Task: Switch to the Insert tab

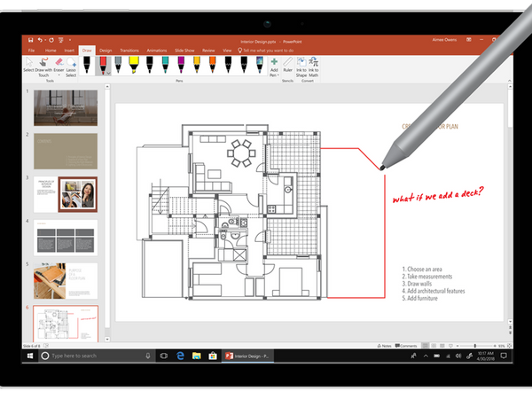Action: [x=69, y=51]
